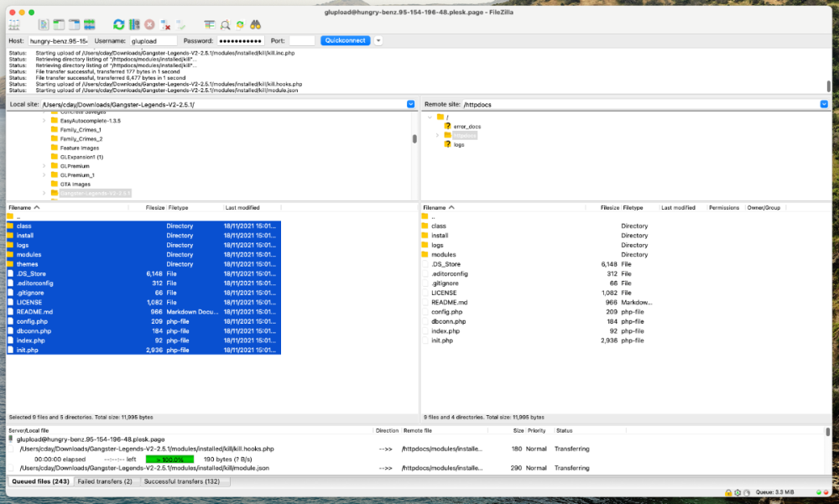Open the Quickconnect history dropdown
839x504 pixels.
378,40
